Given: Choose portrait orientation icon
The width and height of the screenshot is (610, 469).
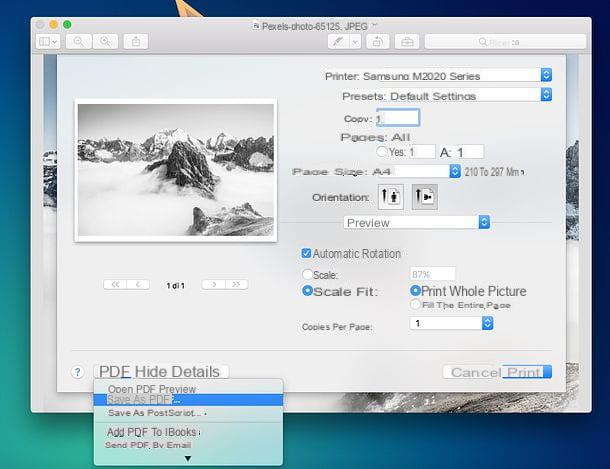Looking at the screenshot, I should tap(391, 197).
